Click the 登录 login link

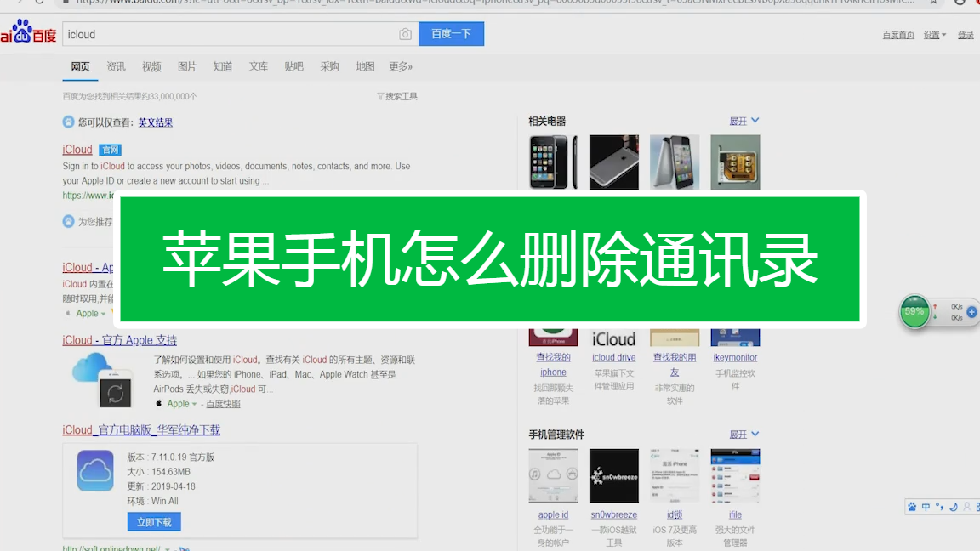point(966,35)
